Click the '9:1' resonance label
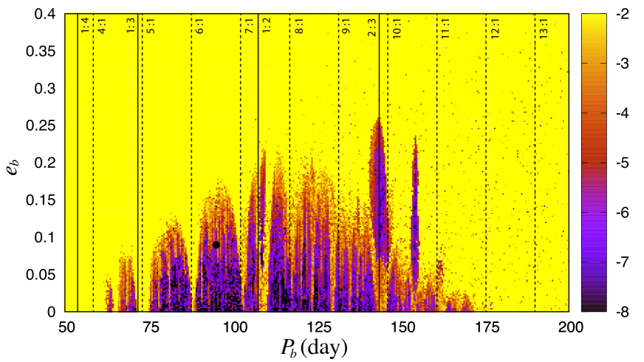644x362 pixels. click(346, 25)
